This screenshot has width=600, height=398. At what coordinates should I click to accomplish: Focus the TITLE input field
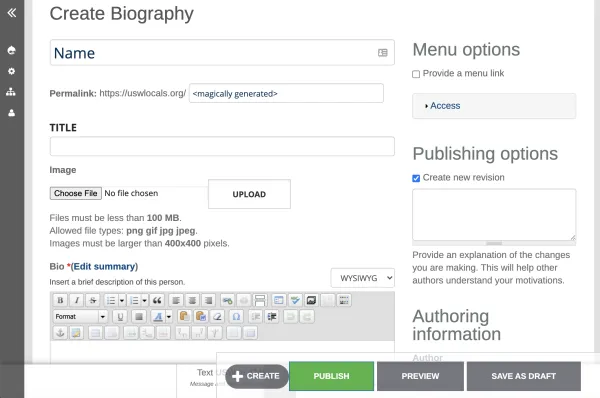222,146
